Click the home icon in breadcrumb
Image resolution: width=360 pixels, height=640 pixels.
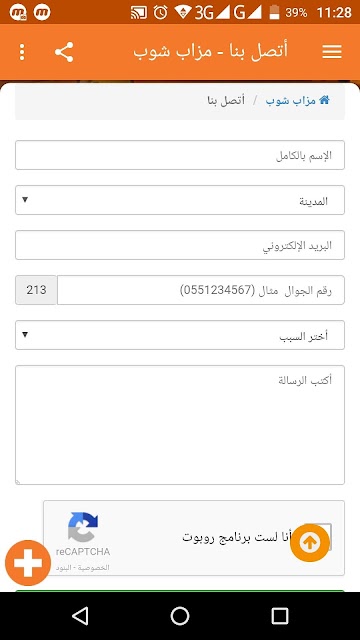324,100
